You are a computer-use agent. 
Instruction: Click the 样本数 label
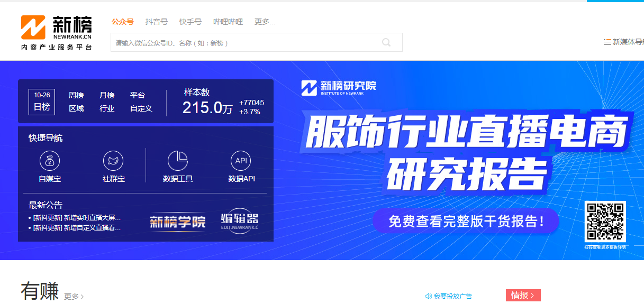[x=197, y=92]
